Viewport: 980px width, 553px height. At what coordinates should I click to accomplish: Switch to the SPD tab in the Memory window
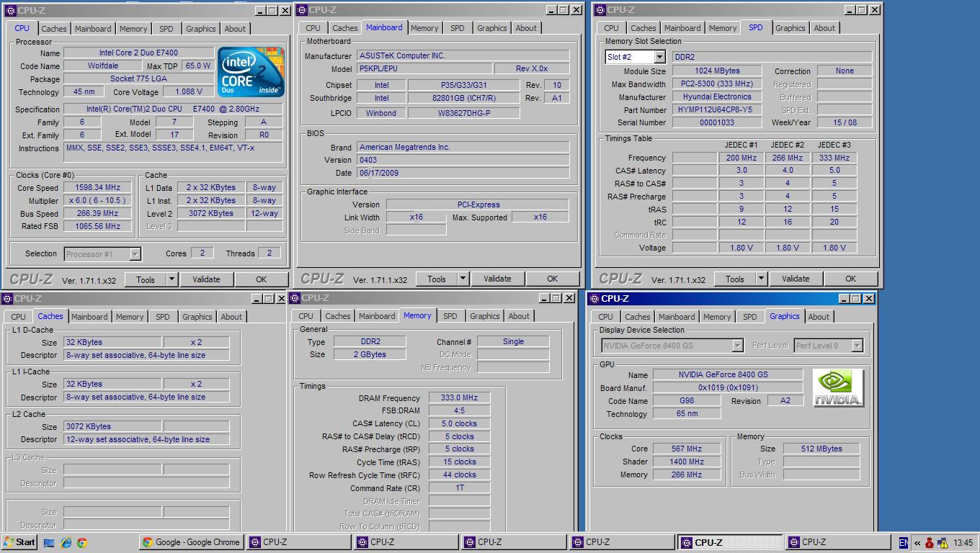[450, 316]
